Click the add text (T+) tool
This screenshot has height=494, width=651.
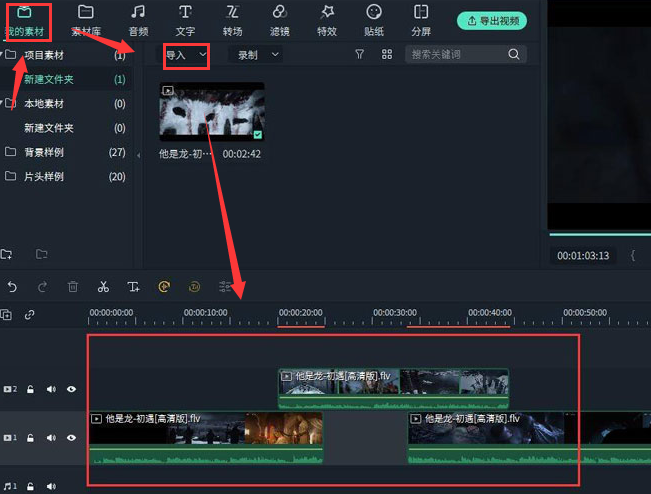pyautogui.click(x=133, y=287)
